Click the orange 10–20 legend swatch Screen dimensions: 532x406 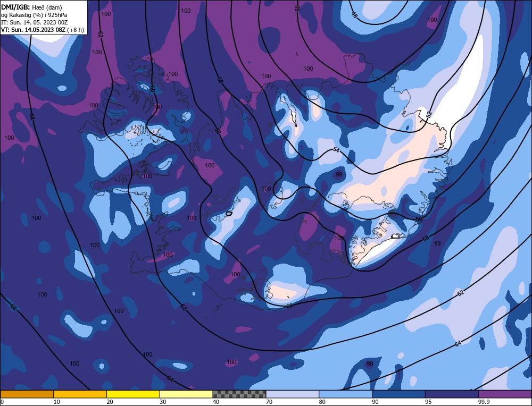[x=80, y=394]
